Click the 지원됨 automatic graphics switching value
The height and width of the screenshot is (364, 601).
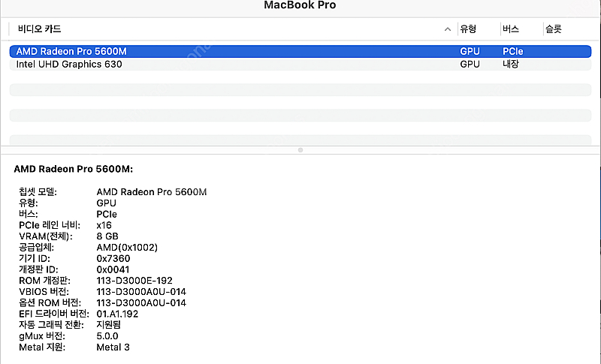tap(108, 325)
